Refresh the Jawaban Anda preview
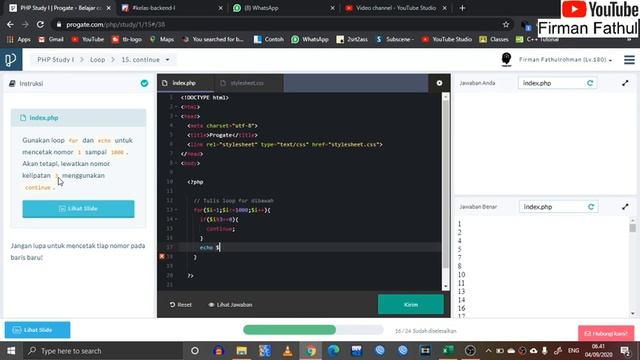Screen dimensions: 640x360 pos(590,83)
